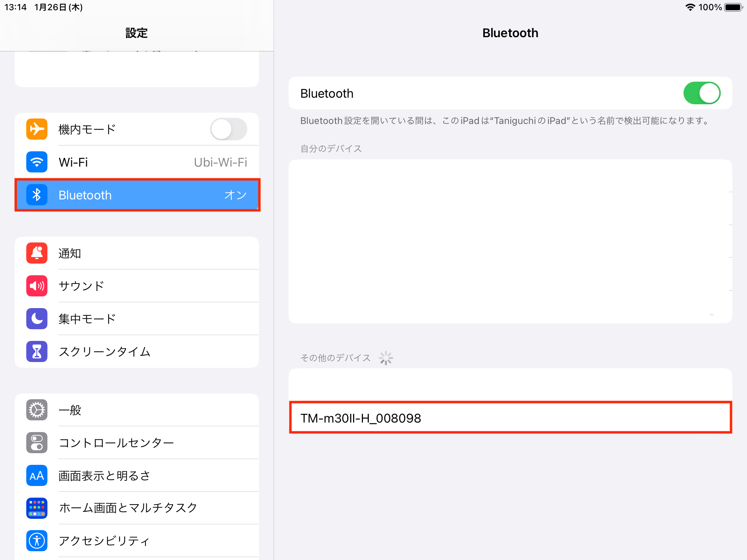Screen dimensions: 747x560
Task: Tap the Ubi-Wi-Fi network name value
Action: click(220, 162)
